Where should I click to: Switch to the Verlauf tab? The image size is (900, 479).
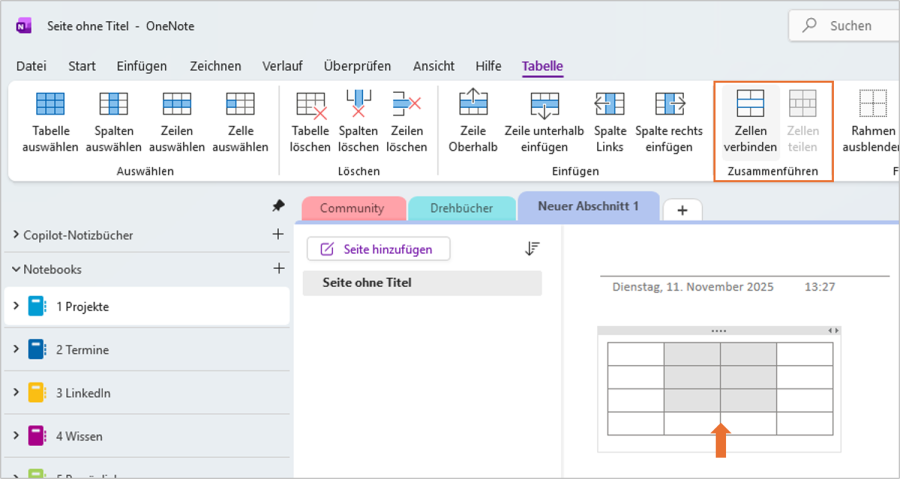point(282,66)
